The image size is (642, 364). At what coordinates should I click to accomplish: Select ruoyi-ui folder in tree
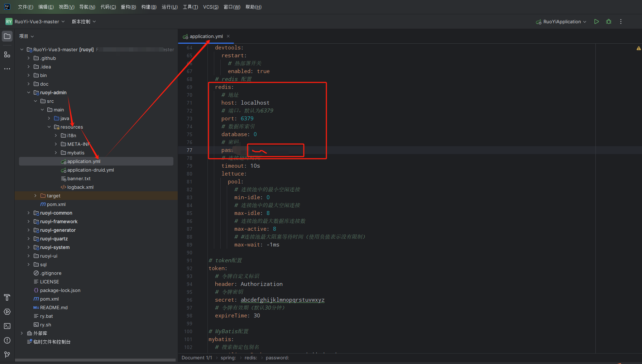(48, 256)
